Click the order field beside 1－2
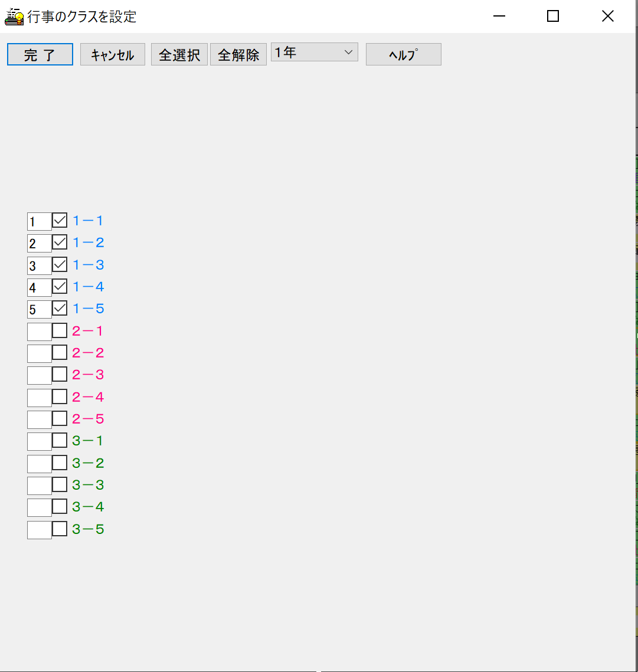The image size is (638, 672). [x=40, y=244]
